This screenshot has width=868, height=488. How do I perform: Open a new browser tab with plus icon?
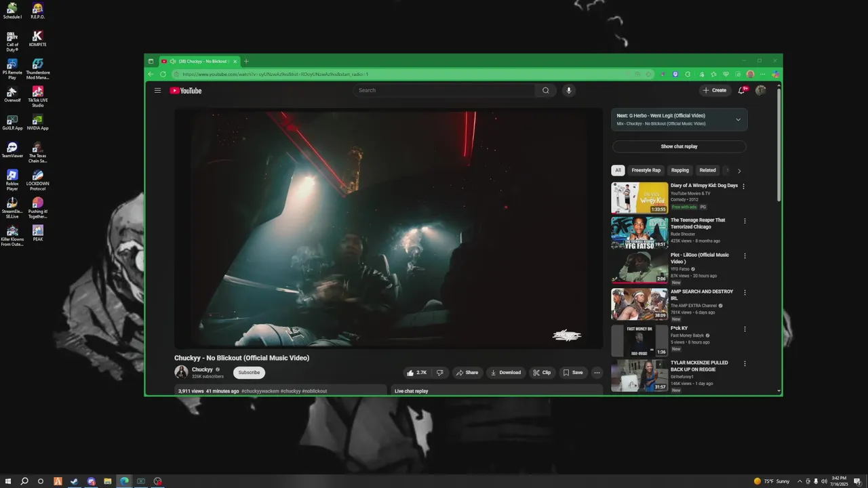click(x=246, y=61)
